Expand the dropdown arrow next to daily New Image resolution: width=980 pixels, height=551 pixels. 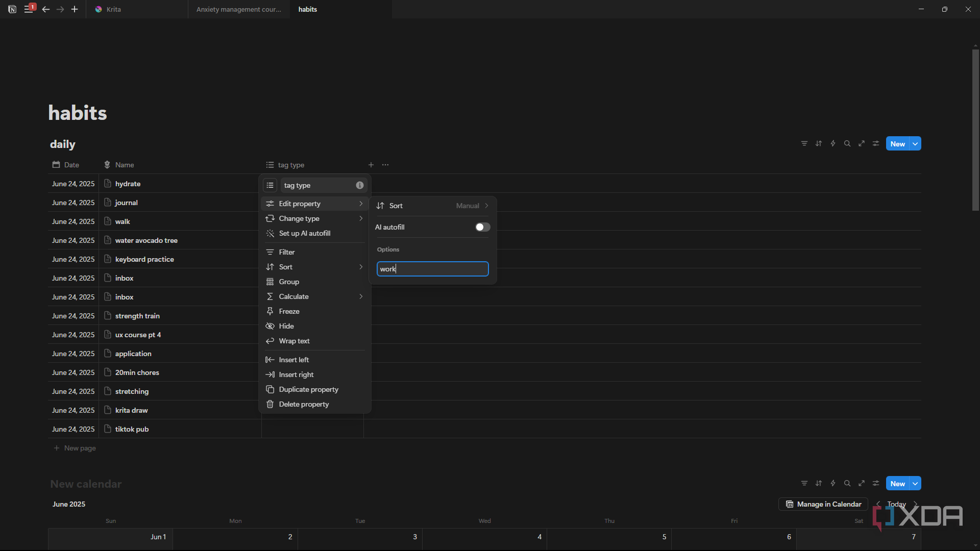[x=915, y=144]
